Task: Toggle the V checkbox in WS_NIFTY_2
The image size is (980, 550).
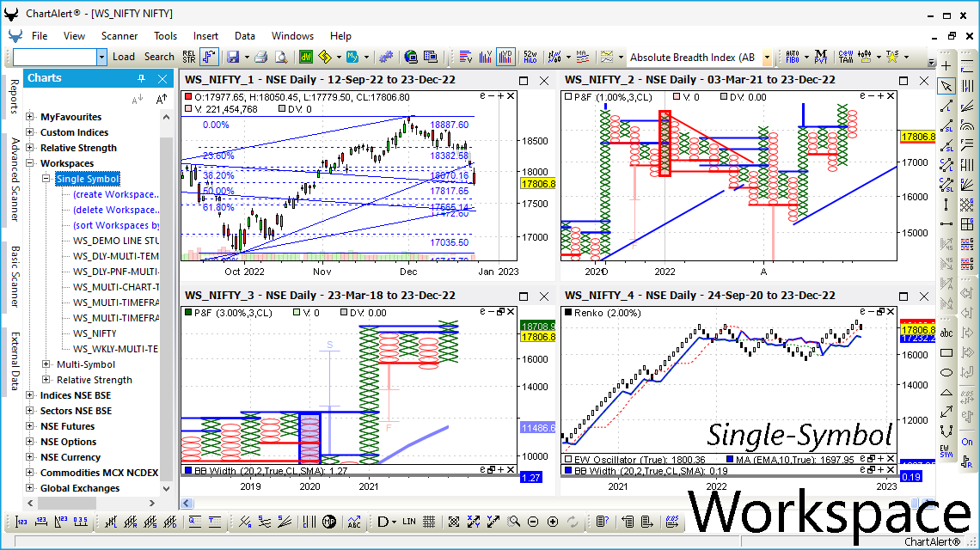Action: (x=677, y=97)
